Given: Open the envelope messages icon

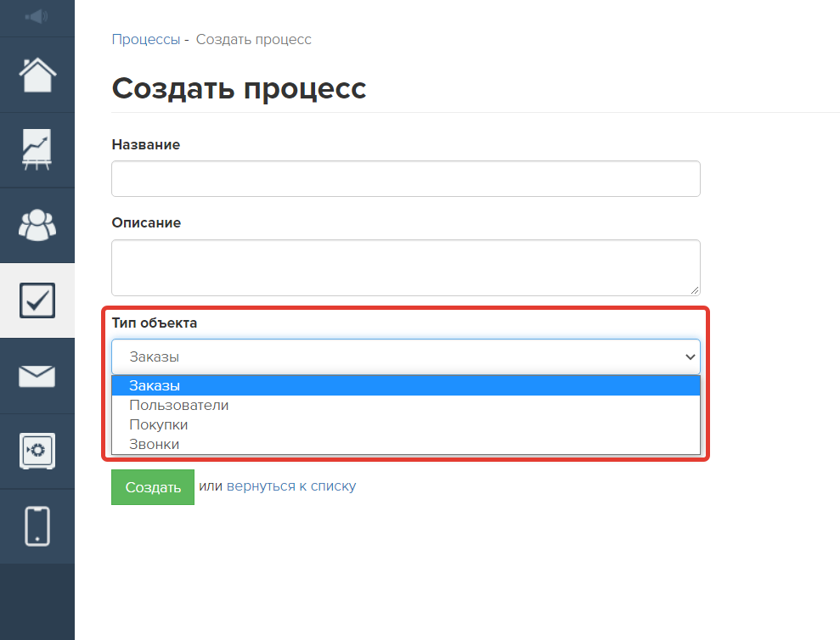Looking at the screenshot, I should click(37, 376).
